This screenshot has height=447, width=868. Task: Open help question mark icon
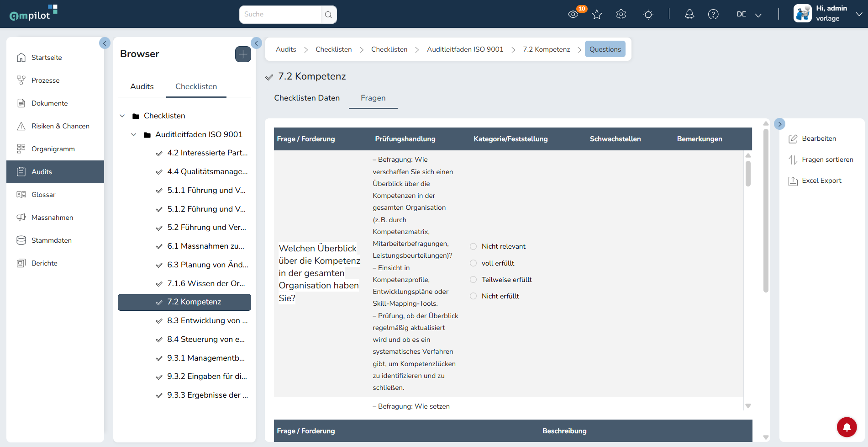pyautogui.click(x=713, y=15)
